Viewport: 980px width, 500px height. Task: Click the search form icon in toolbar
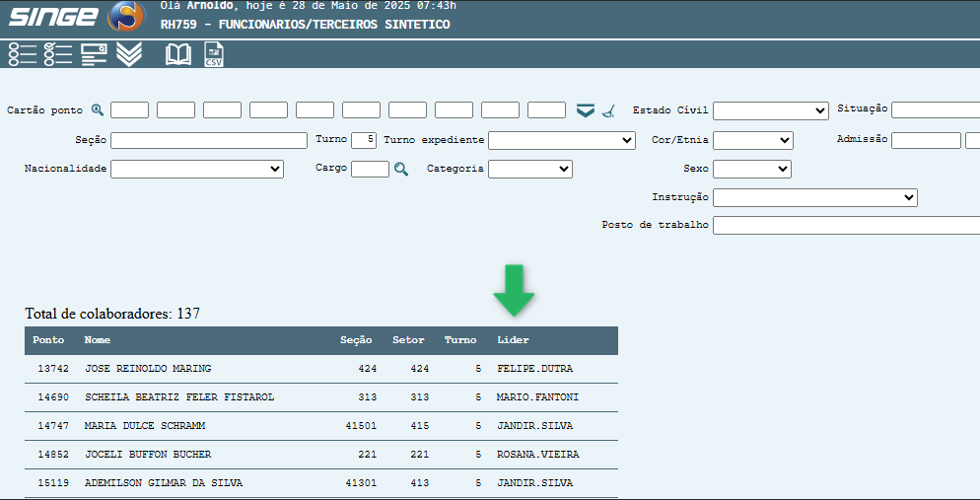tap(94, 54)
